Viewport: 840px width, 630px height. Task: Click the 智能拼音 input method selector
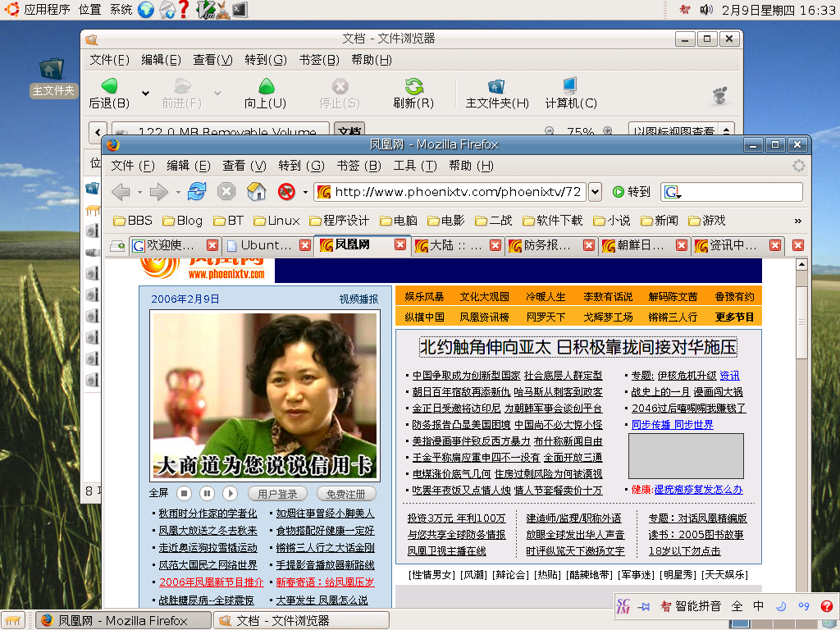(691, 606)
